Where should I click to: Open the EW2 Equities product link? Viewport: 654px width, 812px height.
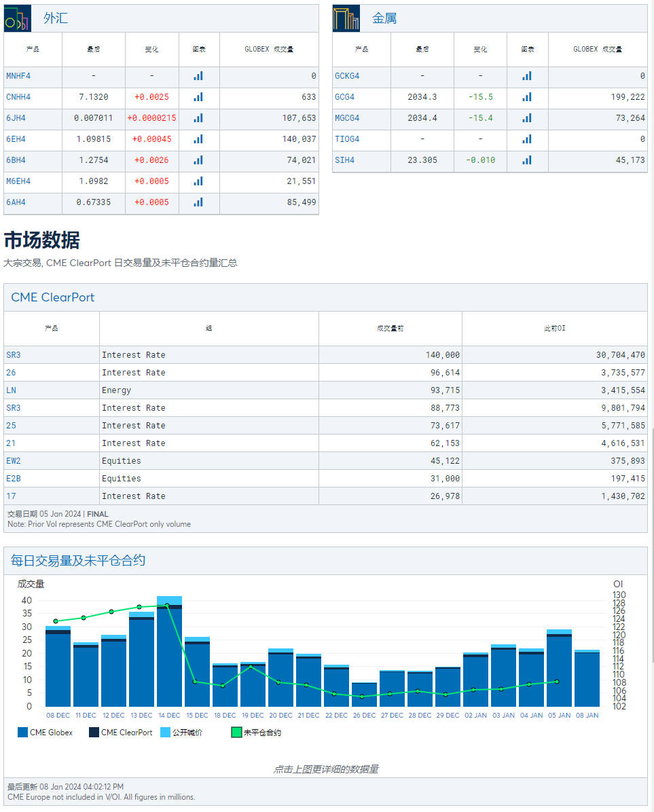pos(14,461)
